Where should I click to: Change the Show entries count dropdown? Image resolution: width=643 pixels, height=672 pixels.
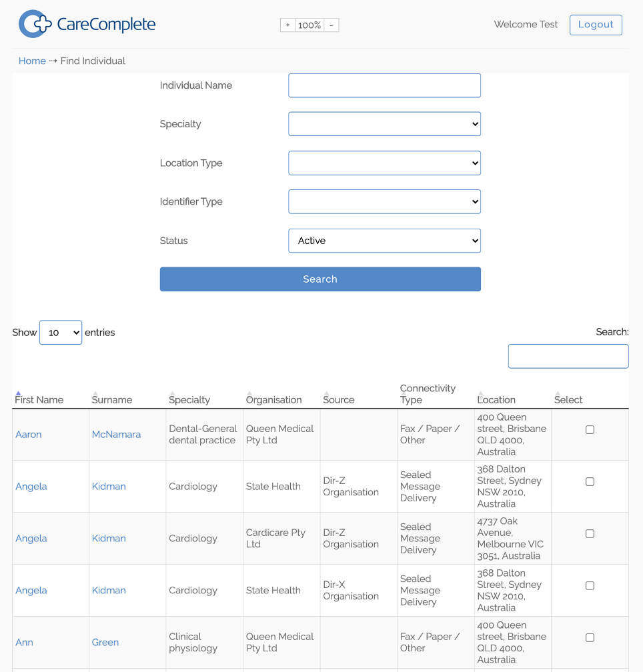click(x=61, y=332)
